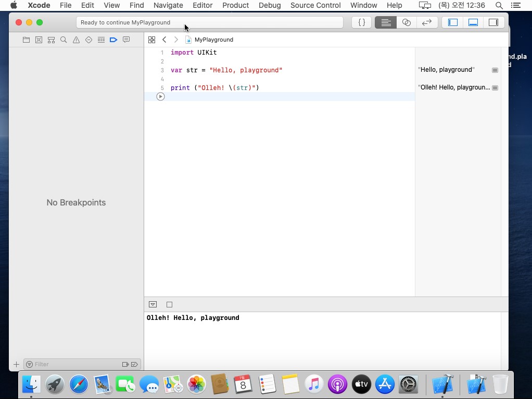This screenshot has width=532, height=399.
Task: Collapse the debug area with the triangle button
Action: click(x=153, y=304)
